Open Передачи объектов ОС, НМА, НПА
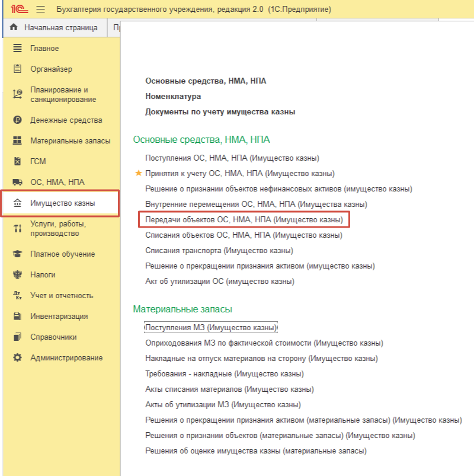 [x=244, y=219]
